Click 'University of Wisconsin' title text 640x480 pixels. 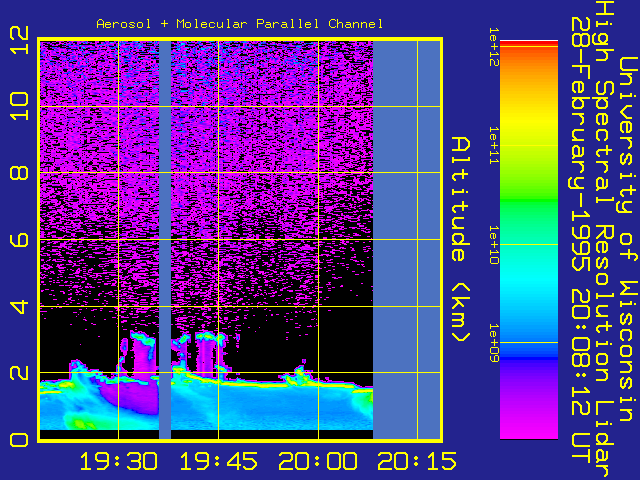point(628,240)
